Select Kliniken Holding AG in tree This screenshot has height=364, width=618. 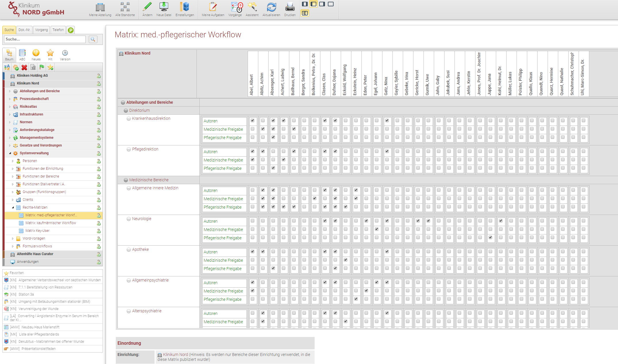point(32,76)
